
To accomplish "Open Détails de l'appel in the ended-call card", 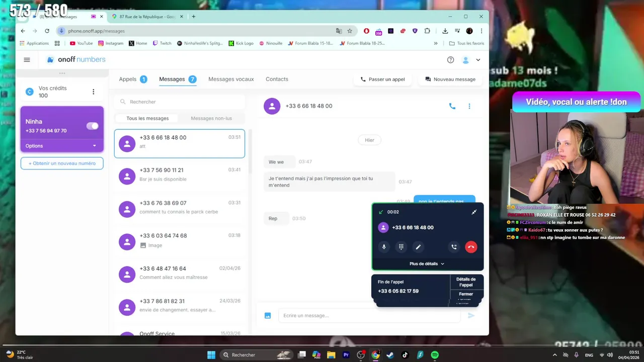I will [x=466, y=282].
